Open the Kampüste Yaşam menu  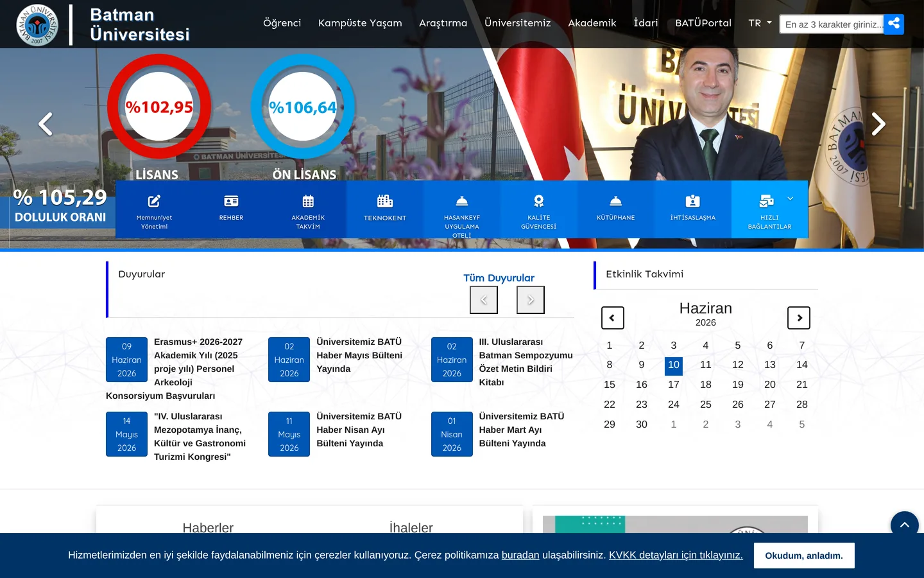[360, 23]
